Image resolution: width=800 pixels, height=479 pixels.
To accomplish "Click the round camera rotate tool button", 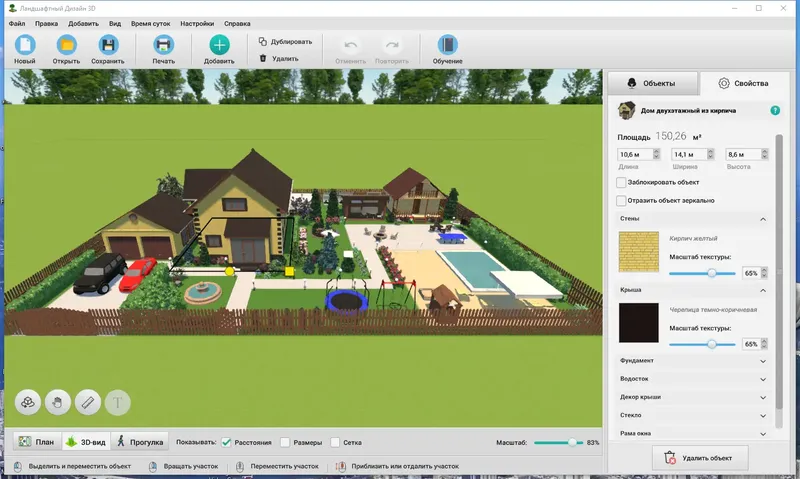I will 28,402.
